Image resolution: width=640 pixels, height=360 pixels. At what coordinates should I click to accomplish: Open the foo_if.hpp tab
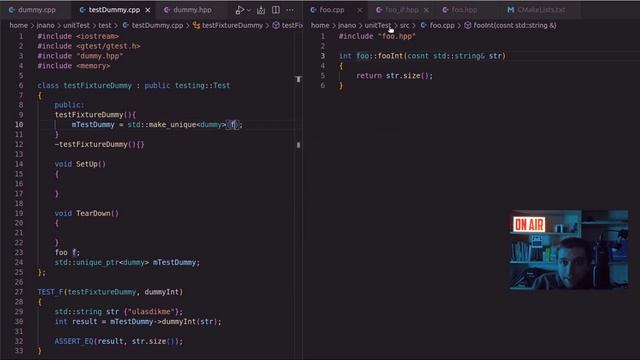click(x=402, y=10)
